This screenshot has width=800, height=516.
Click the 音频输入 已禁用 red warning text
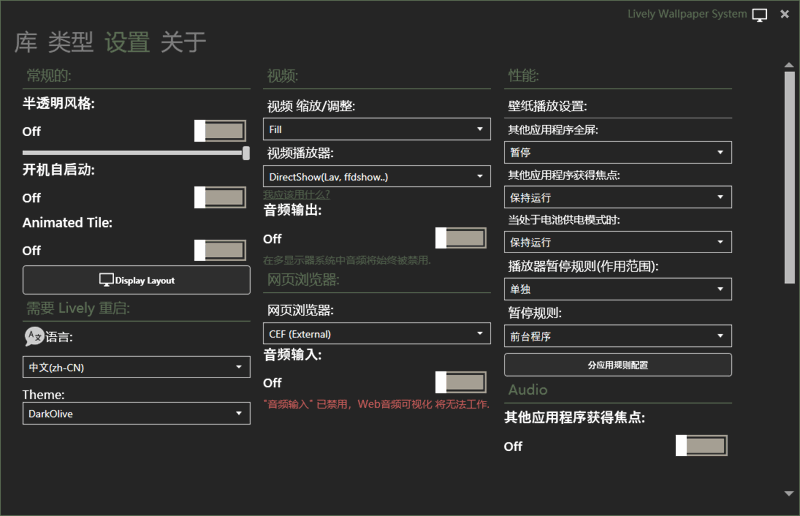point(377,404)
